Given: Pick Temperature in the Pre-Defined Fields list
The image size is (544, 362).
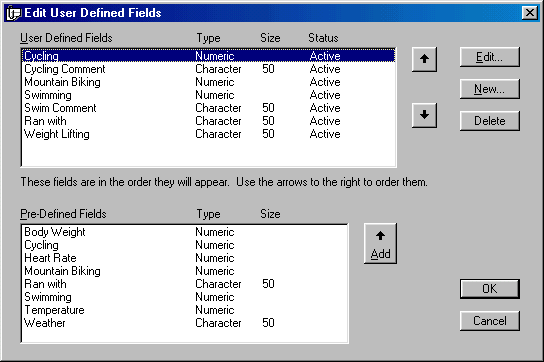Looking at the screenshot, I should (185, 310).
